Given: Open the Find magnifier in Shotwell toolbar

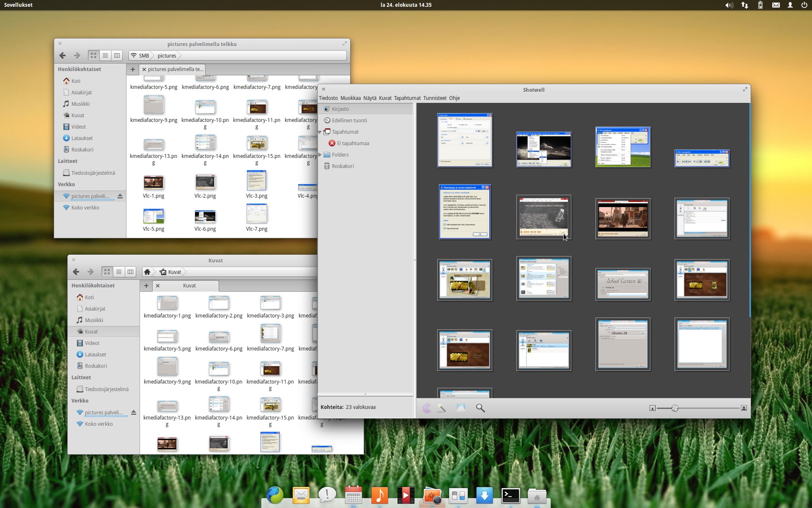Looking at the screenshot, I should (480, 408).
